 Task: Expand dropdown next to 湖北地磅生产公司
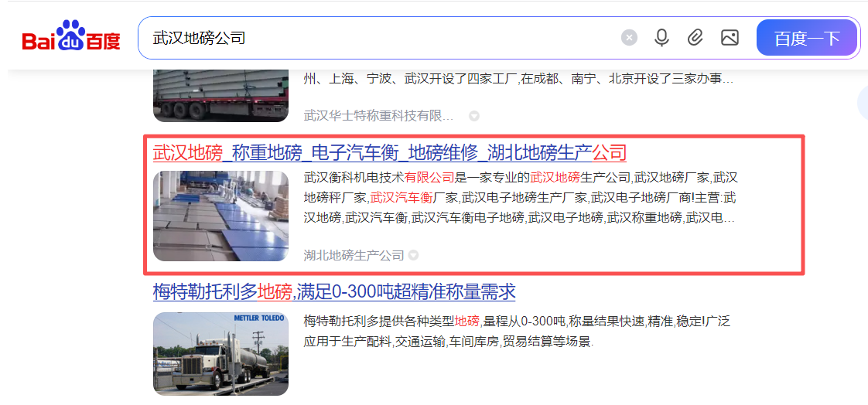tap(413, 256)
